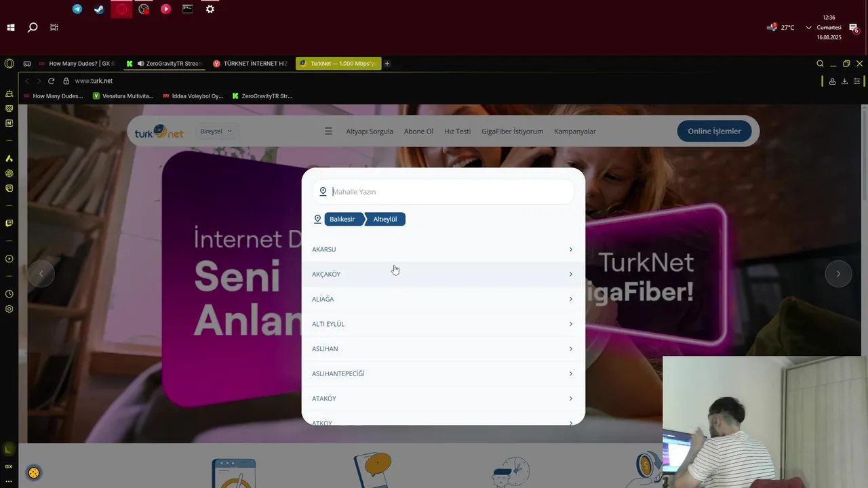Switch to How Many Dudes tab

(x=76, y=64)
